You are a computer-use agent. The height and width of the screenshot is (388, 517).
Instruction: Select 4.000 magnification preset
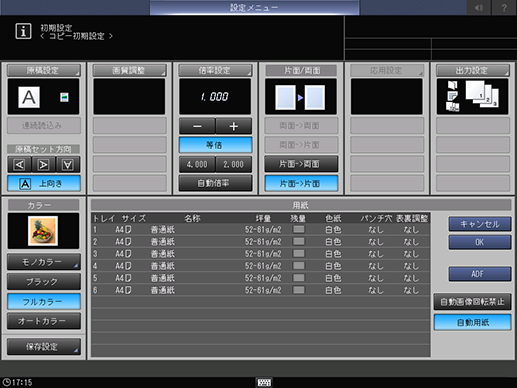point(197,164)
